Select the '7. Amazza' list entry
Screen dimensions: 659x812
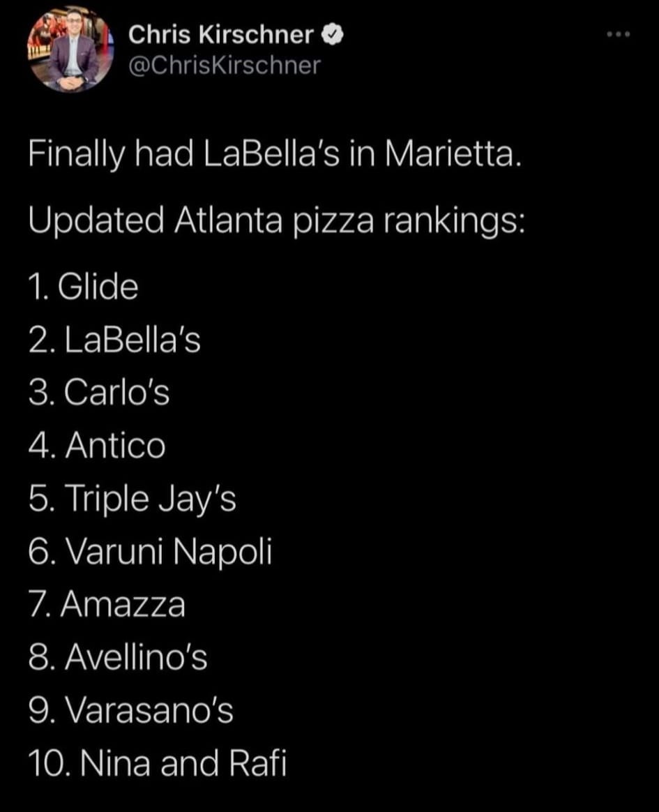[107, 605]
